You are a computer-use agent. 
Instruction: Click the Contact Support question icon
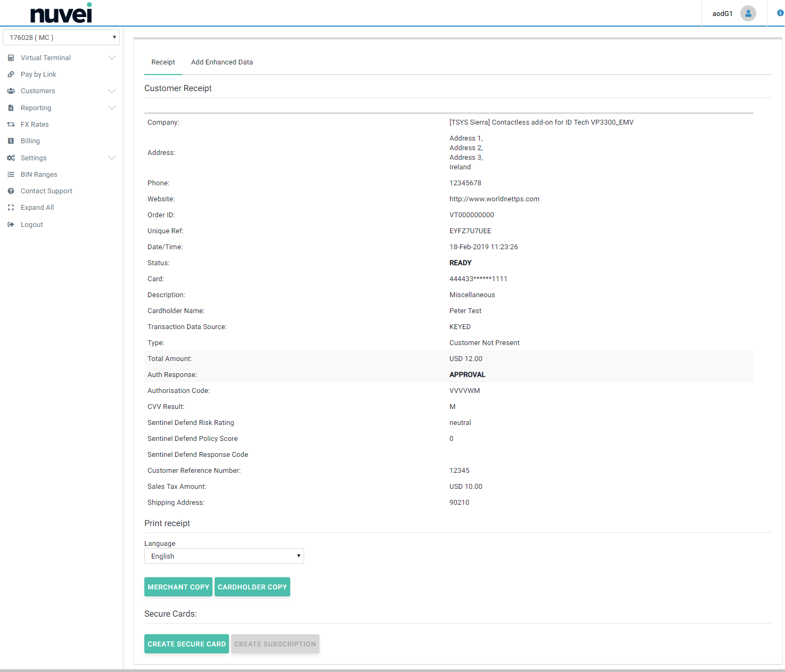pos(11,191)
